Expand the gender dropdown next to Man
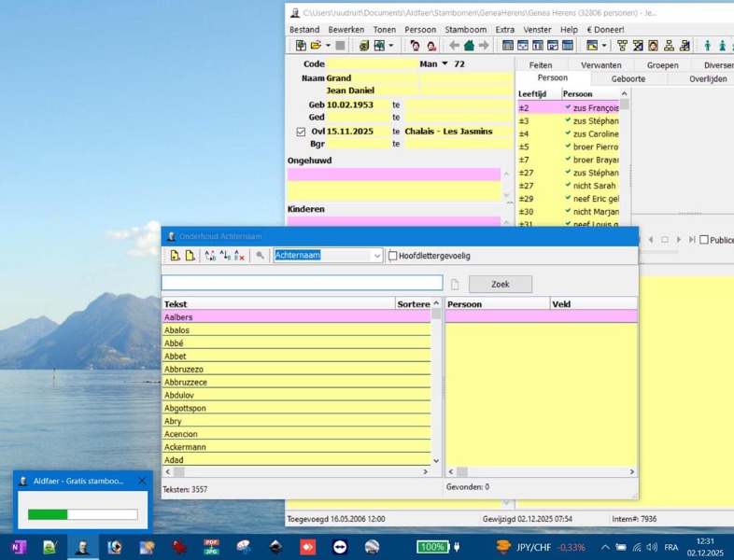The image size is (734, 560). 445,64
